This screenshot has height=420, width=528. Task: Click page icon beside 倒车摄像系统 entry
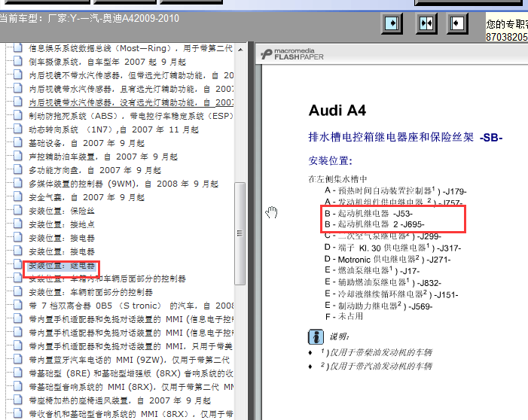point(18,60)
